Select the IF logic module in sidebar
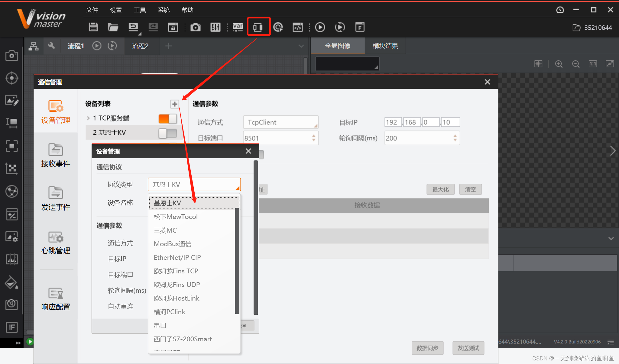 [12, 327]
